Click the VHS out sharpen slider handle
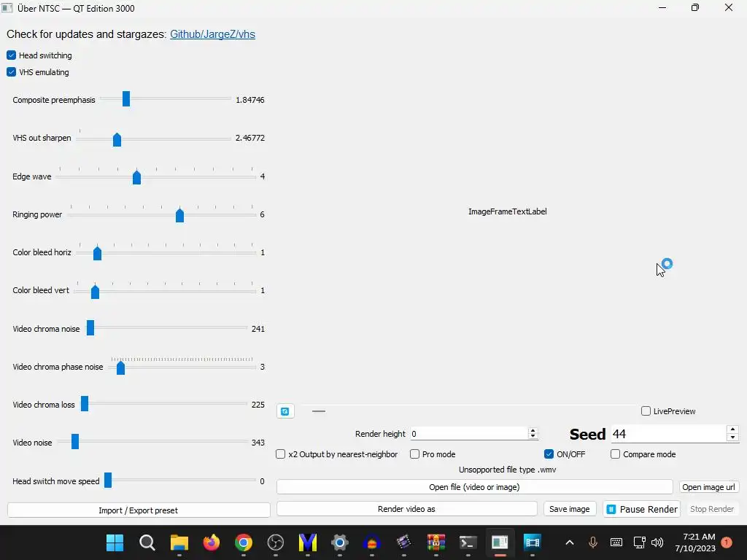Viewport: 747px width, 560px height. (x=117, y=139)
